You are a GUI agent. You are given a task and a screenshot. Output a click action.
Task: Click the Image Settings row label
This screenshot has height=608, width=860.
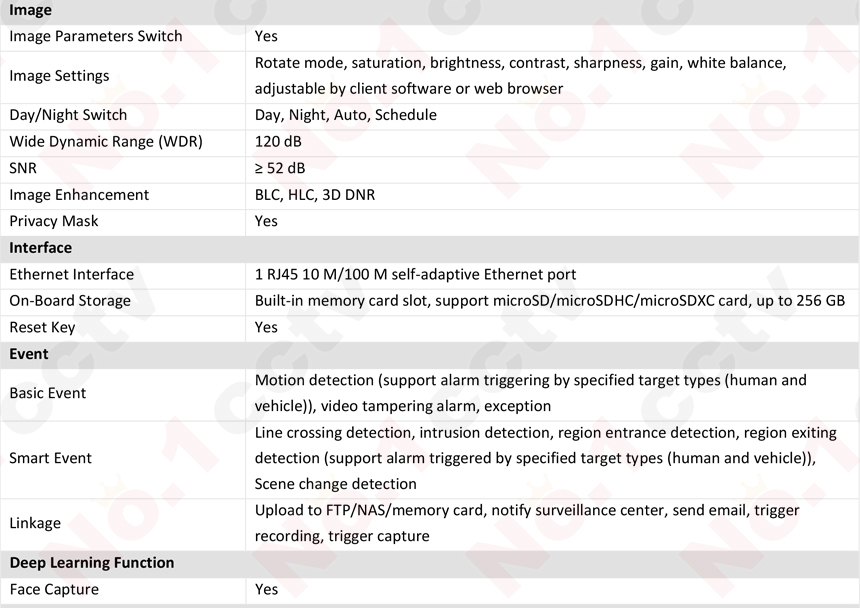coord(59,76)
